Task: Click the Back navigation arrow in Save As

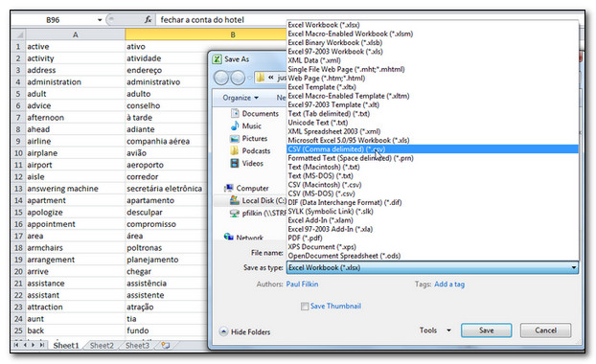Action: coord(221,78)
